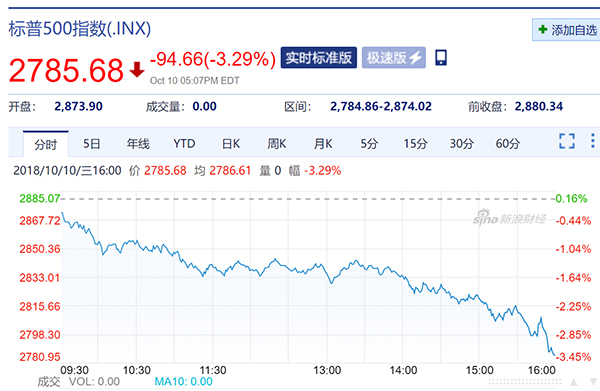Choose the 15分 interval tab
Image resolution: width=600 pixels, height=391 pixels.
pos(416,144)
